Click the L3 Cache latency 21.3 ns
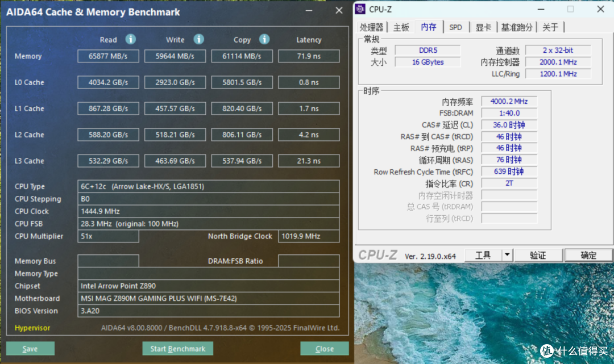Screen dimensions: 614x364 coord(309,161)
